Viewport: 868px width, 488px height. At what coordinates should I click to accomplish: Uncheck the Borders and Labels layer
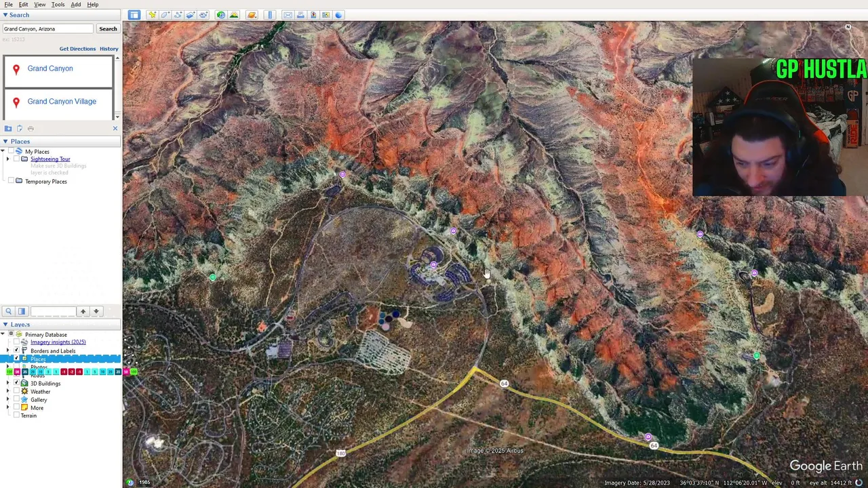coord(16,350)
